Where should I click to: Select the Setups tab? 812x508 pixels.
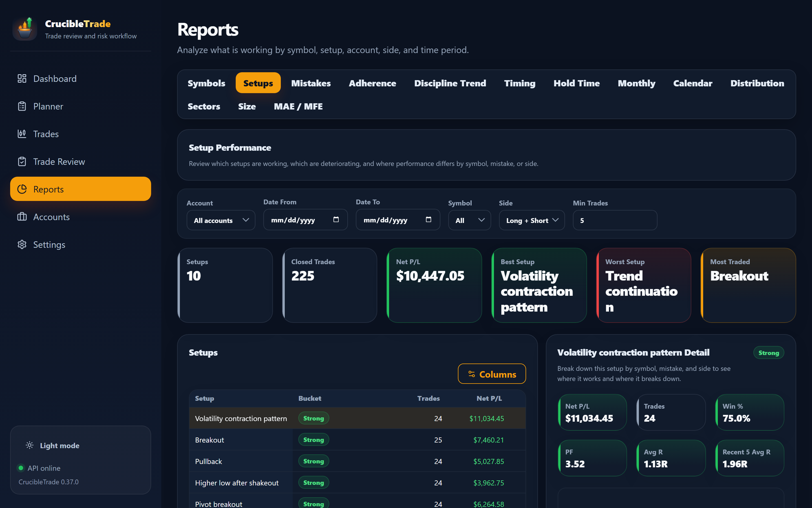pos(258,83)
